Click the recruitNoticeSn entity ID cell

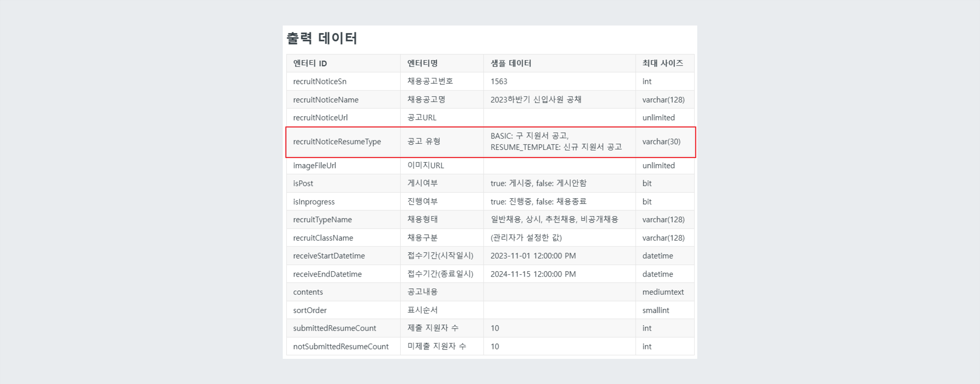coord(320,81)
